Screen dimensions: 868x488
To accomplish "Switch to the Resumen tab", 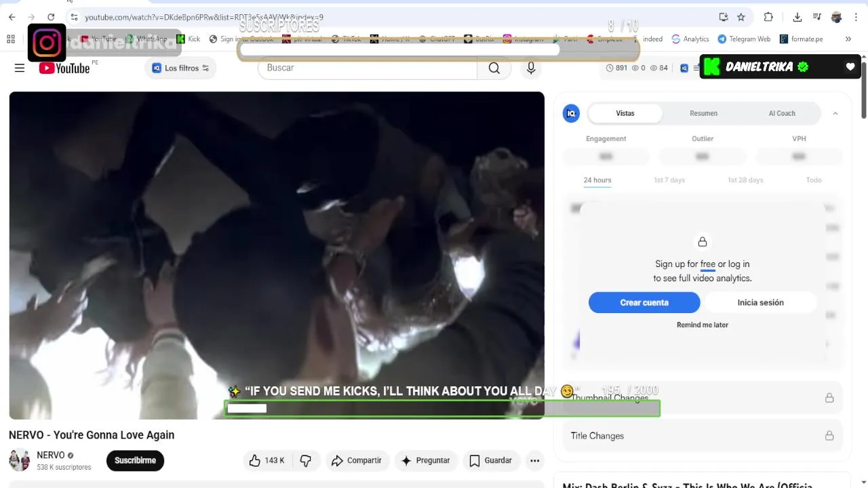I will click(x=703, y=113).
